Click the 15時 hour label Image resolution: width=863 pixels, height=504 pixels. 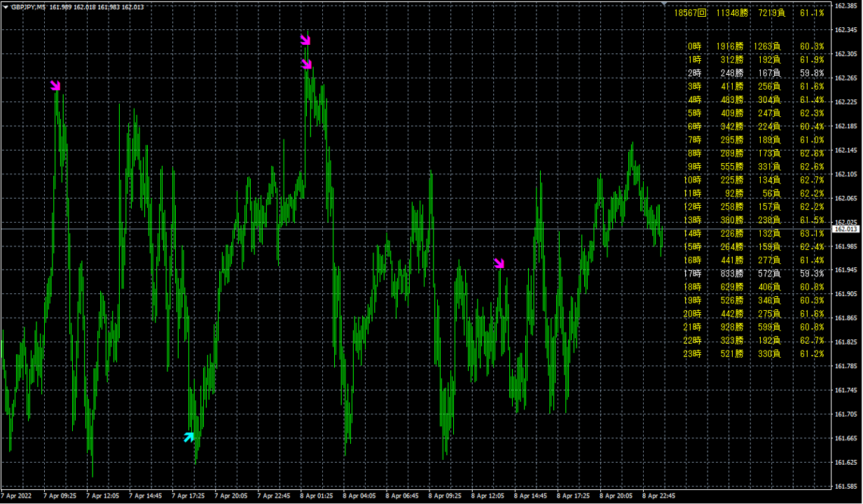point(691,247)
